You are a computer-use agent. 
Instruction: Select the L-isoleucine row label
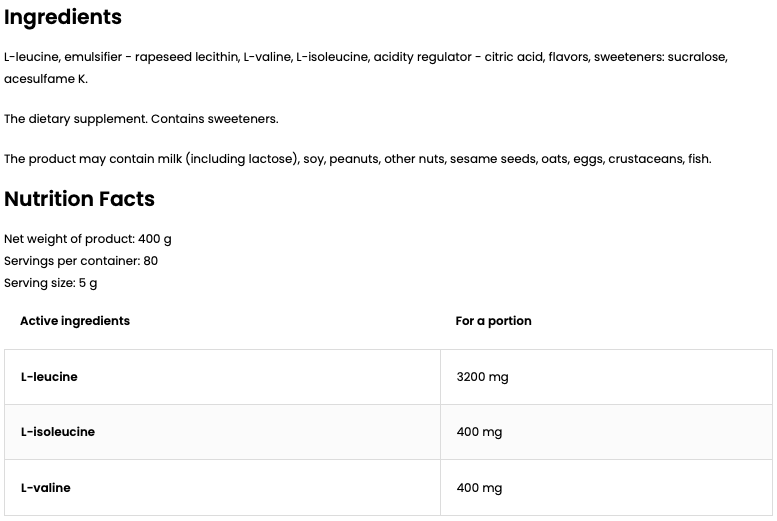58,432
